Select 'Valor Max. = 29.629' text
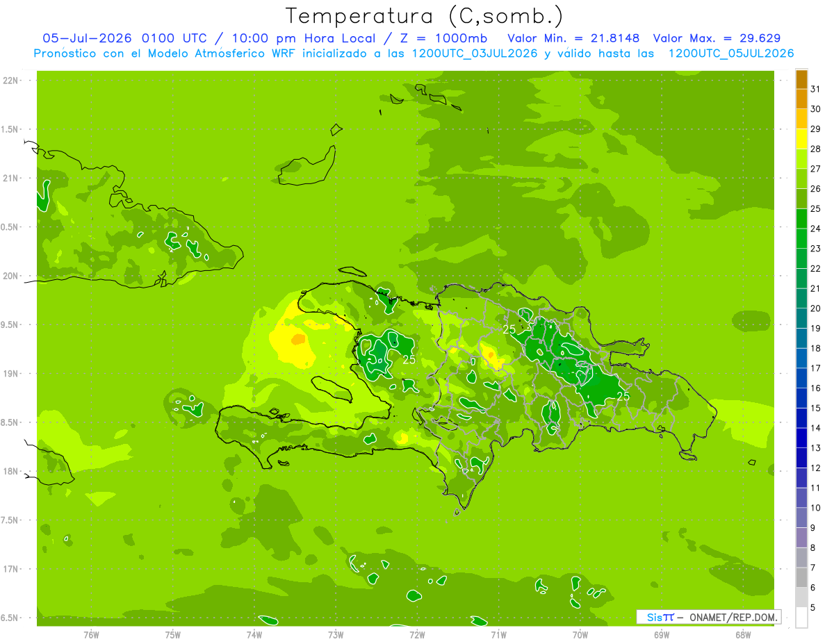Image resolution: width=834 pixels, height=644 pixels. [717, 38]
